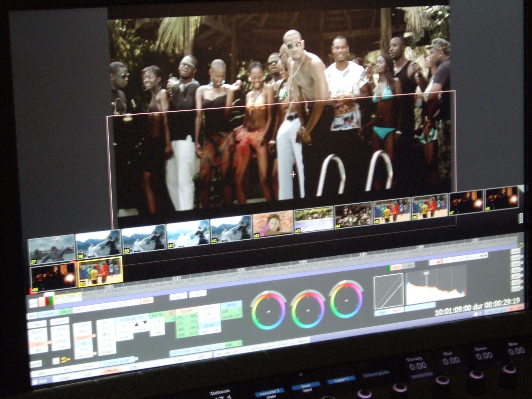
Task: Click the dur 00:00:29:19 readout
Action: 497,304
